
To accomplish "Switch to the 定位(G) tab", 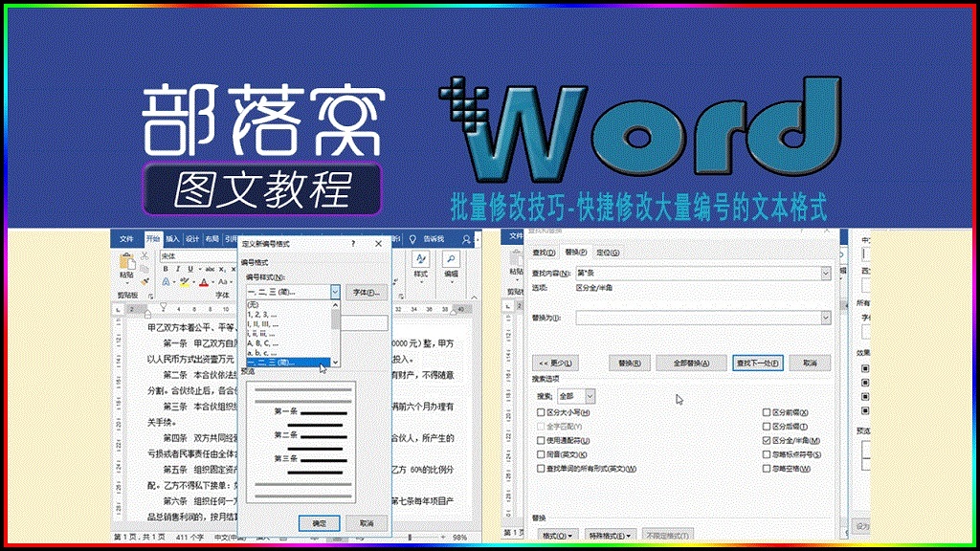I will (608, 253).
